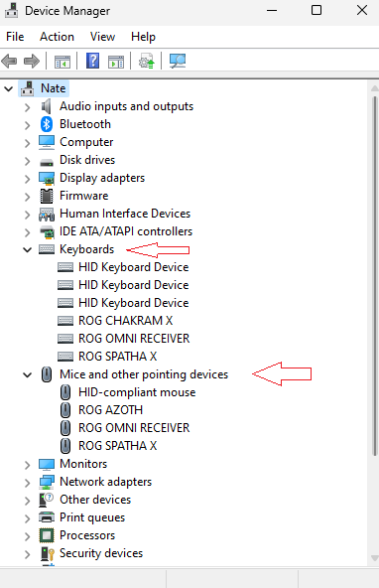This screenshot has height=588, width=379.
Task: Click the Monitors category icon
Action: click(x=47, y=464)
